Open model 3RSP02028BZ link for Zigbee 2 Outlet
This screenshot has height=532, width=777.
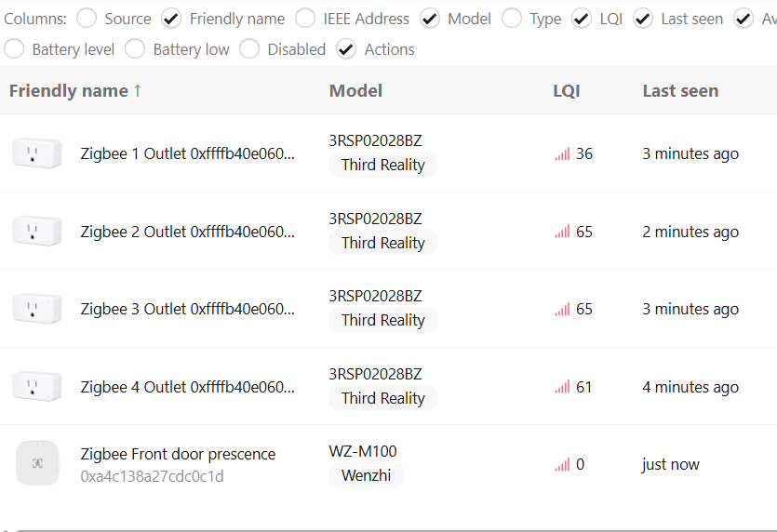click(x=375, y=219)
